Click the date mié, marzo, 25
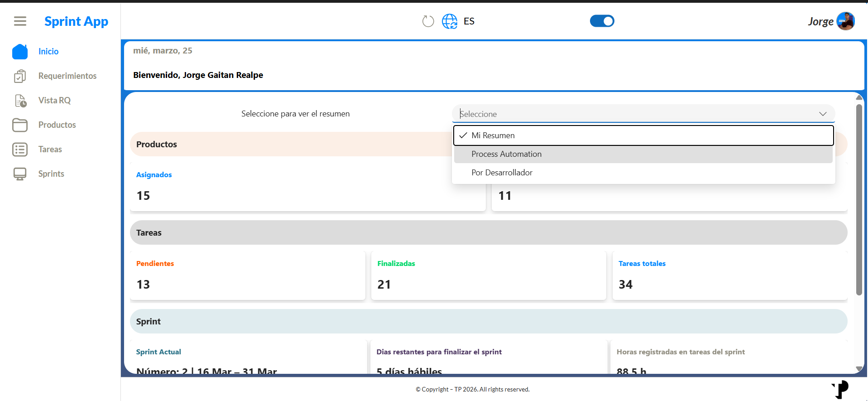This screenshot has height=401, width=868. (x=163, y=51)
